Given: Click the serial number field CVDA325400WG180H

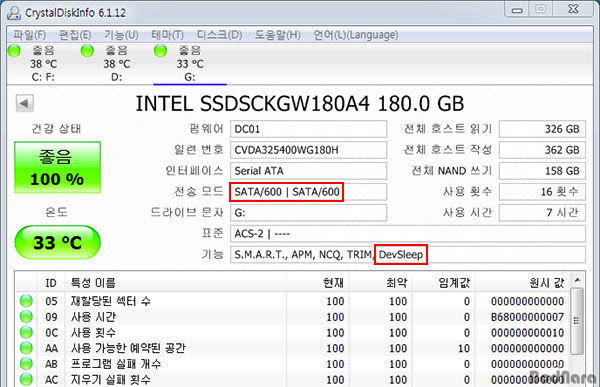Looking at the screenshot, I should pos(308,150).
